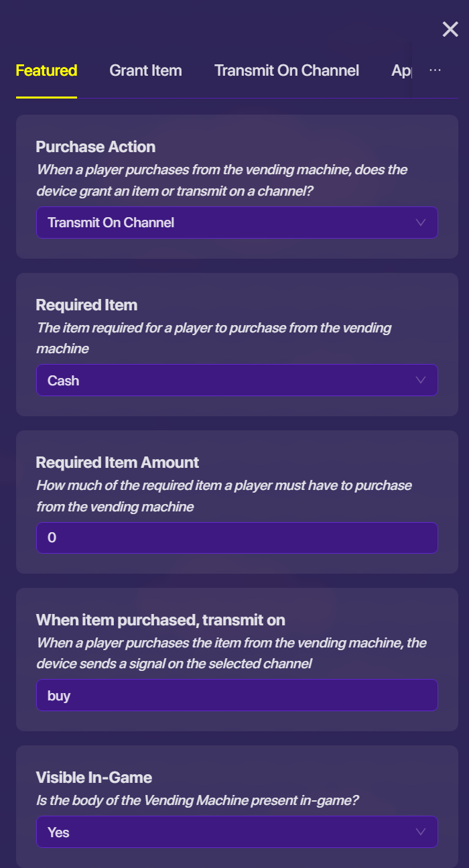Open the more tabs ellipsis menu

435,70
